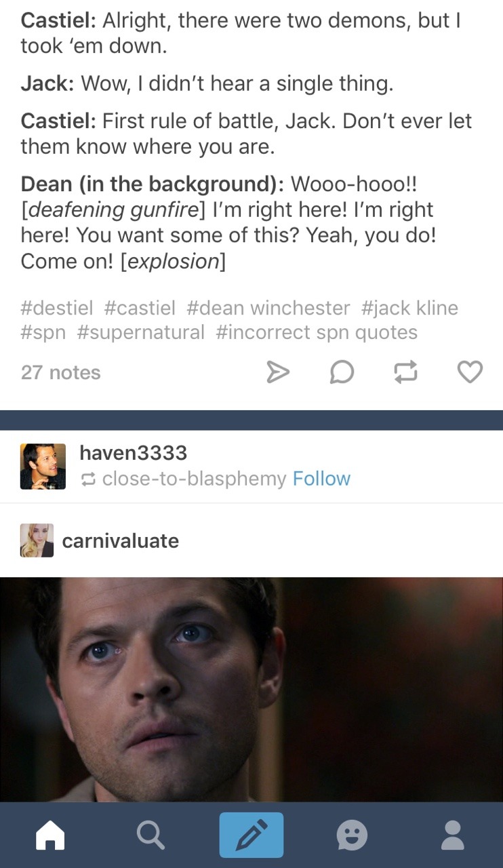
Task: Open haven3333 blog name
Action: tap(133, 452)
